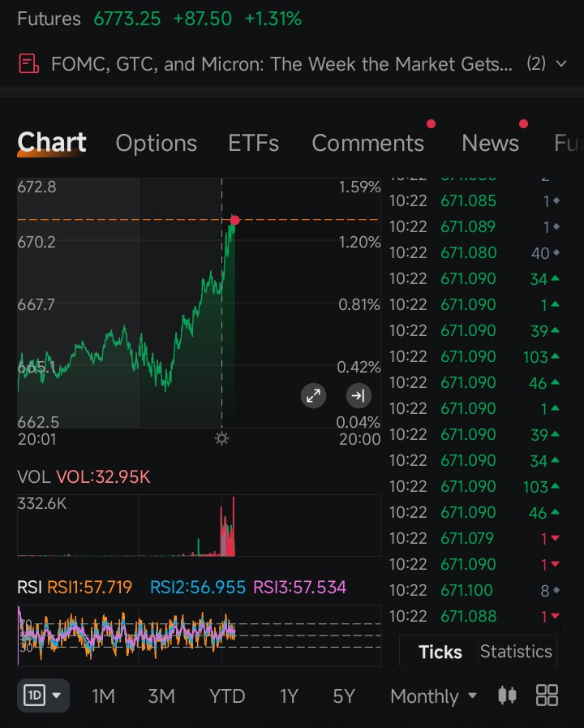
Task: Select the red current price dot
Action: tap(234, 220)
